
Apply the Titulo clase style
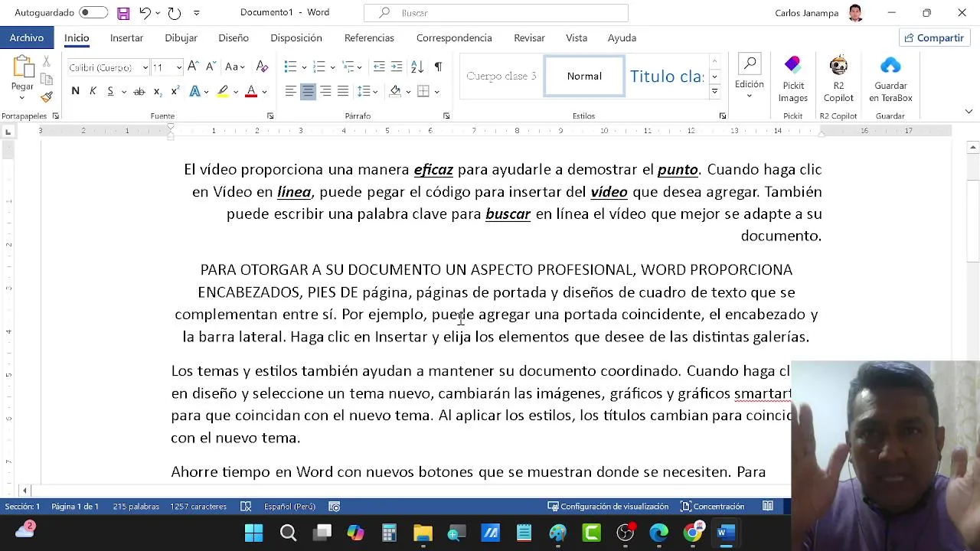[x=666, y=76]
